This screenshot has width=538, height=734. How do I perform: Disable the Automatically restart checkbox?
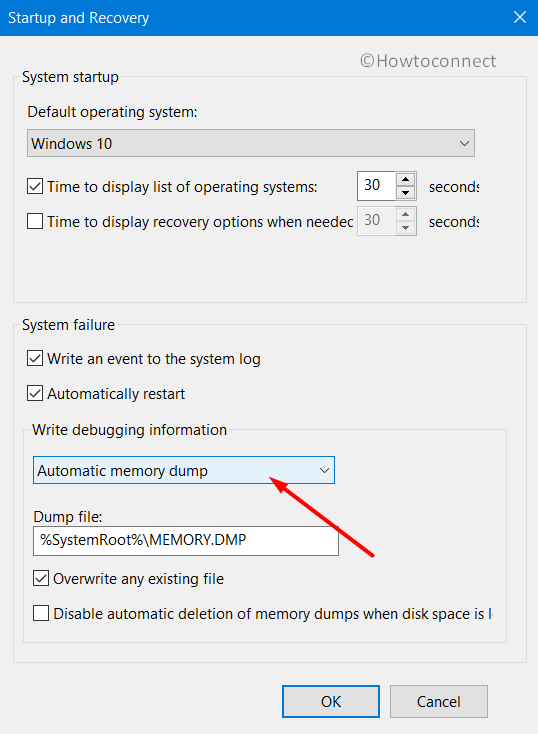(x=35, y=393)
